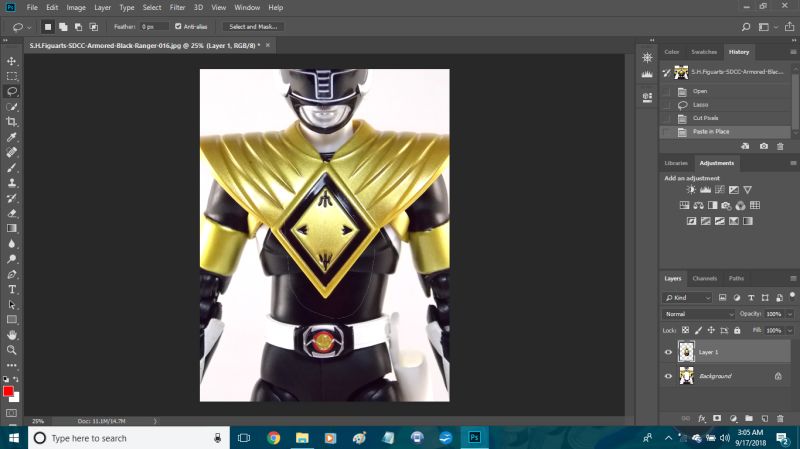Open the Layers panel menu
The image size is (800, 449).
(793, 279)
